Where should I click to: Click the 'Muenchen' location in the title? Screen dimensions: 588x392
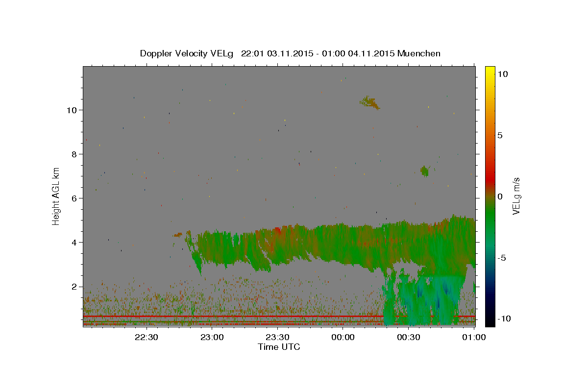tap(419, 53)
